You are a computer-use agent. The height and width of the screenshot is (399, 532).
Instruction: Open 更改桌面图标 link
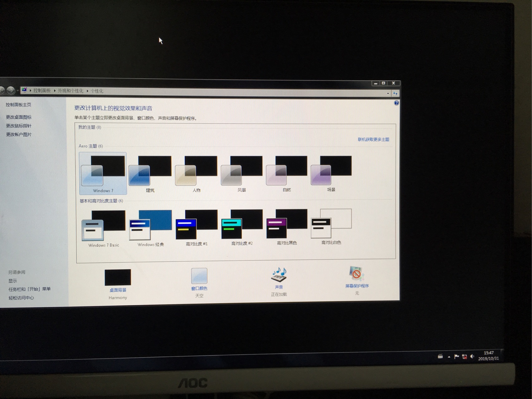pyautogui.click(x=19, y=117)
